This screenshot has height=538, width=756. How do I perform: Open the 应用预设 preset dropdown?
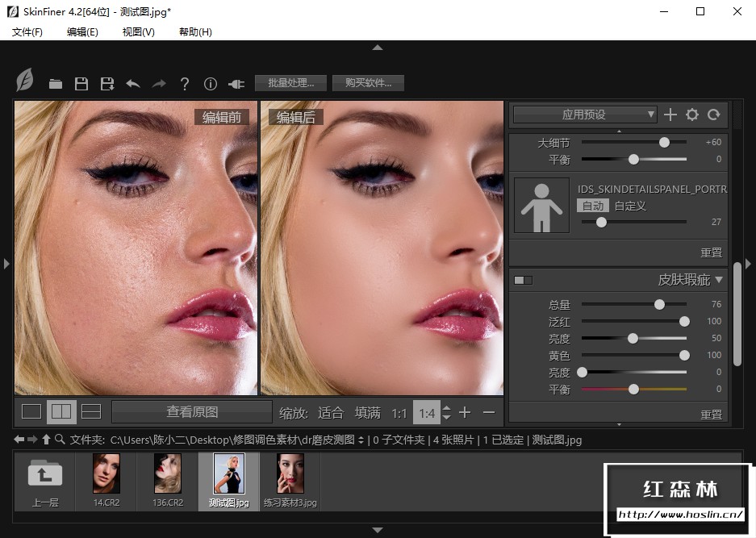(585, 115)
